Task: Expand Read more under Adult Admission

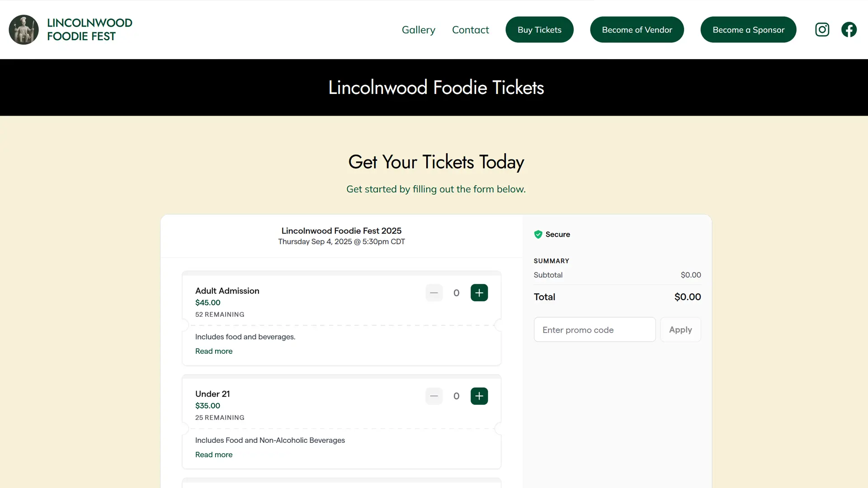Action: [214, 351]
